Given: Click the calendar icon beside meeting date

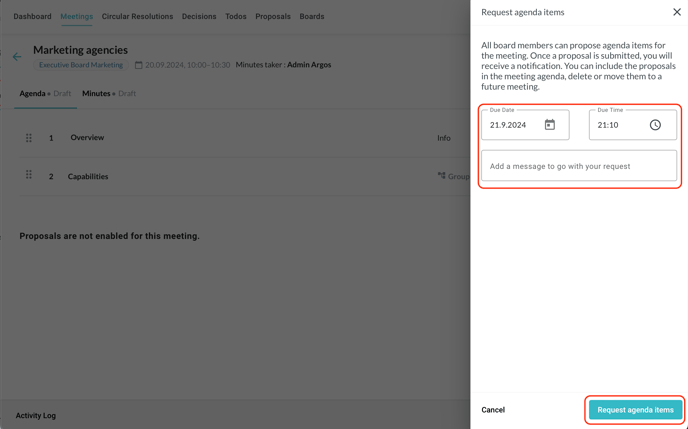Looking at the screenshot, I should click(138, 65).
